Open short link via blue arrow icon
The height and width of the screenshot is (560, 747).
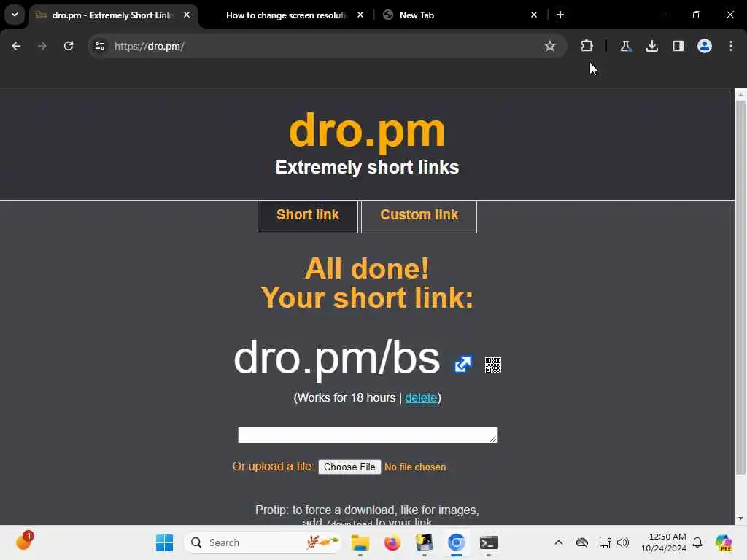(x=462, y=365)
